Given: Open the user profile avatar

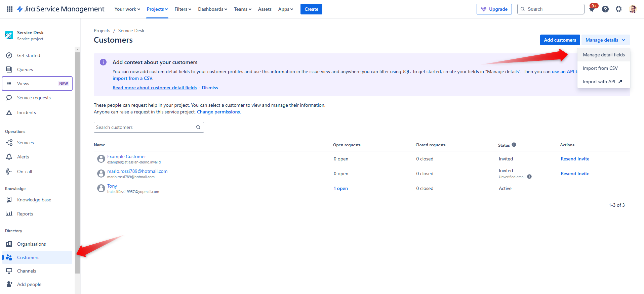Looking at the screenshot, I should [x=633, y=9].
